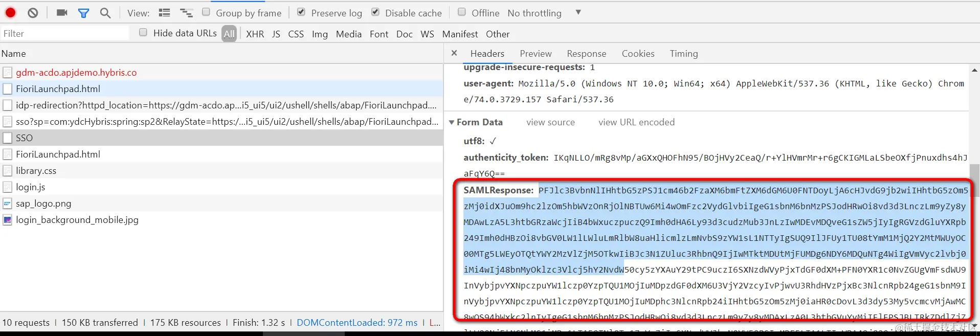The width and height of the screenshot is (980, 336).
Task: Collapse the Form Data section
Action: (x=452, y=122)
